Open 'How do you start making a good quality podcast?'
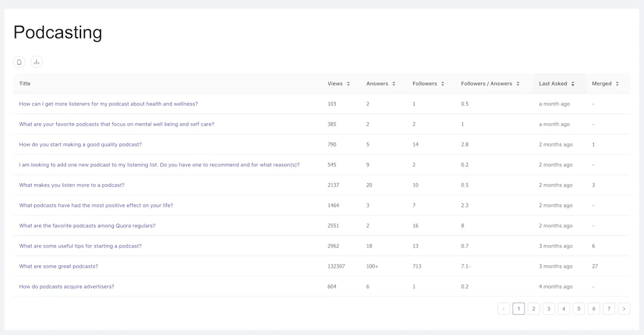This screenshot has height=335, width=644. (x=80, y=145)
